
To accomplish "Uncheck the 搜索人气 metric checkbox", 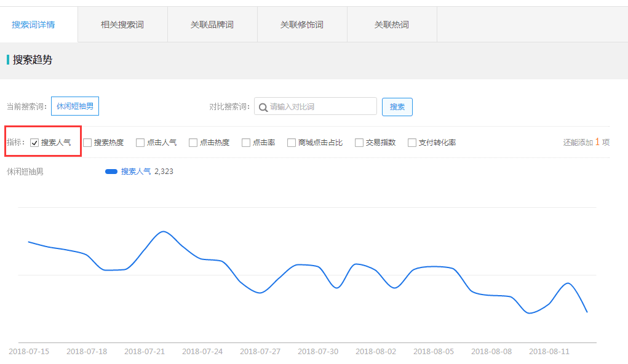I will coord(34,142).
